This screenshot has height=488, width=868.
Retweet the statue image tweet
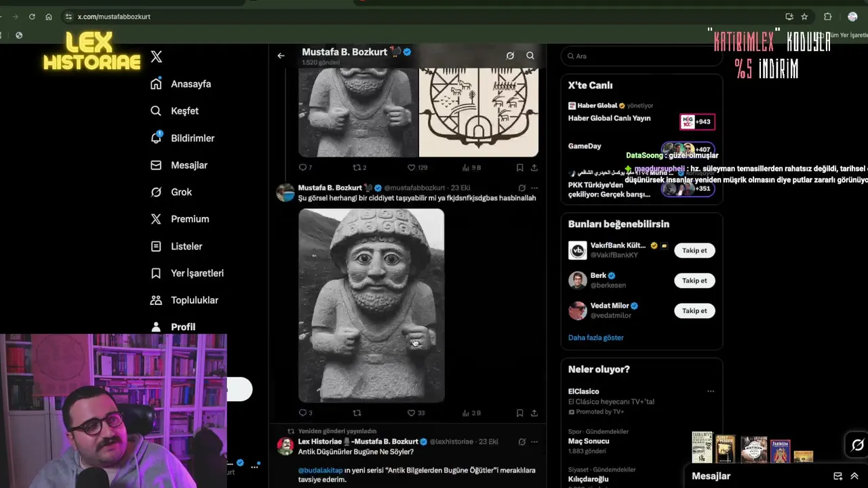pos(357,413)
